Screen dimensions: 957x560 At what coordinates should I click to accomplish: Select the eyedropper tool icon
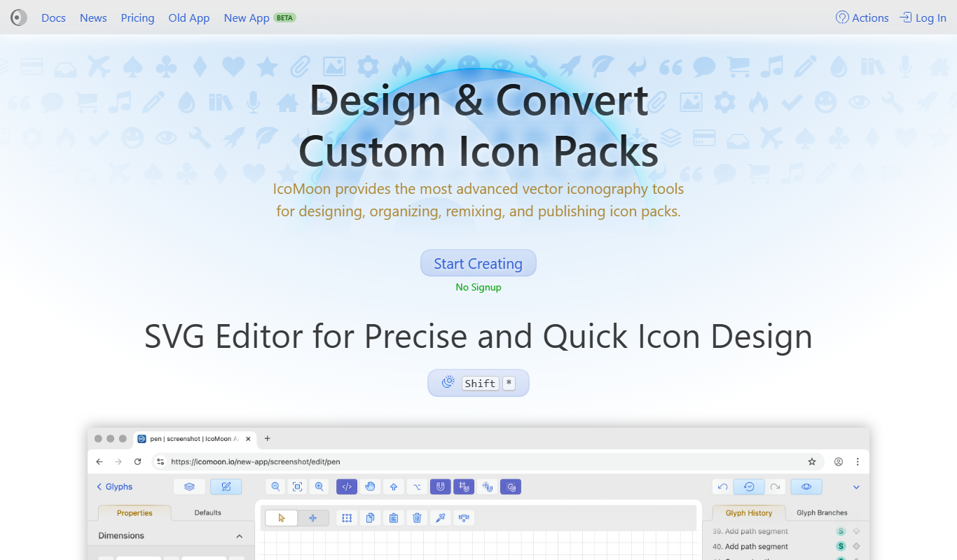click(x=440, y=518)
